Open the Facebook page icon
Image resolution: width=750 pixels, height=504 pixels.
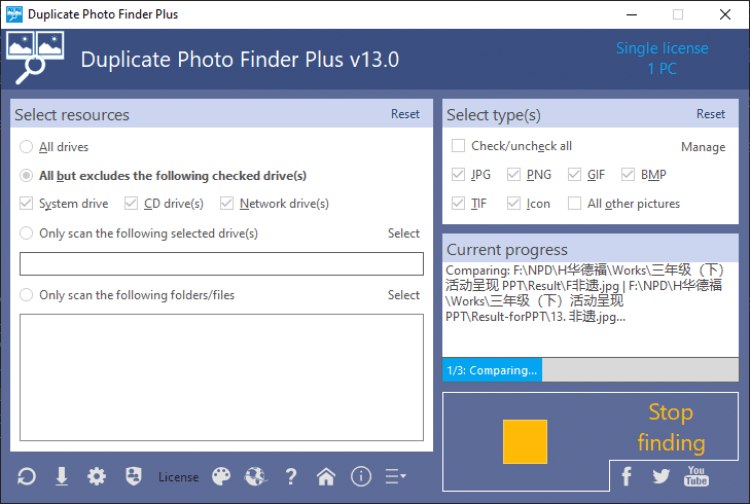click(627, 476)
